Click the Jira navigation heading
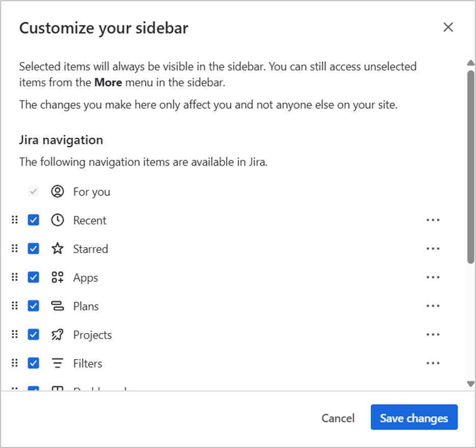 click(x=61, y=140)
